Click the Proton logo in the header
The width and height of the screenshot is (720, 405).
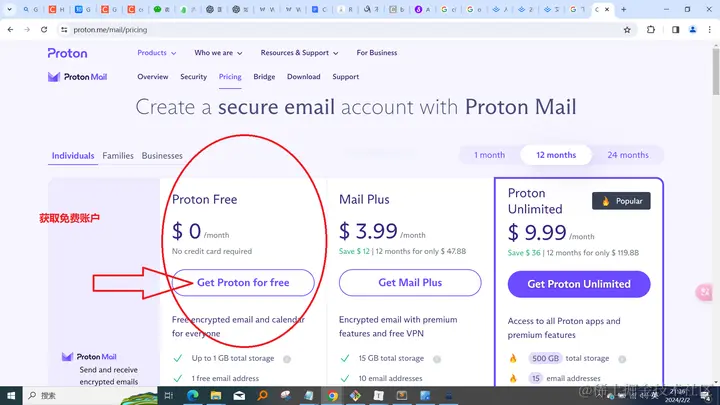pyautogui.click(x=67, y=53)
